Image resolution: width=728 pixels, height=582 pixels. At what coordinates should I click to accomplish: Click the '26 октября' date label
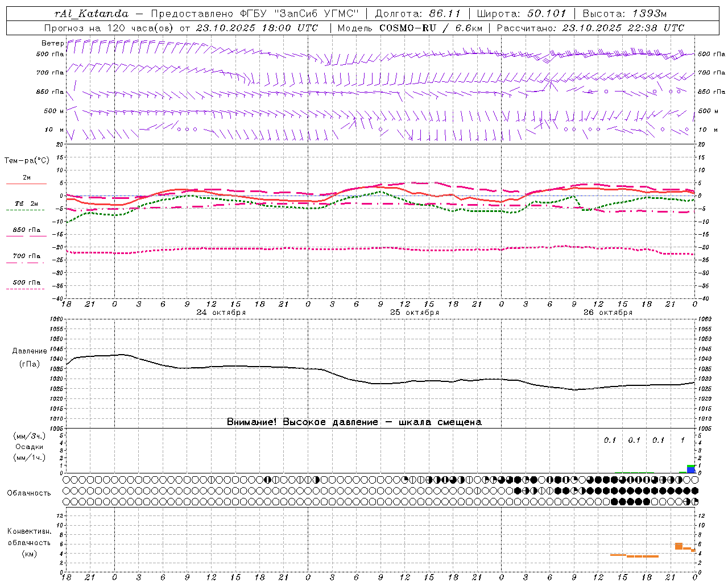608,313
